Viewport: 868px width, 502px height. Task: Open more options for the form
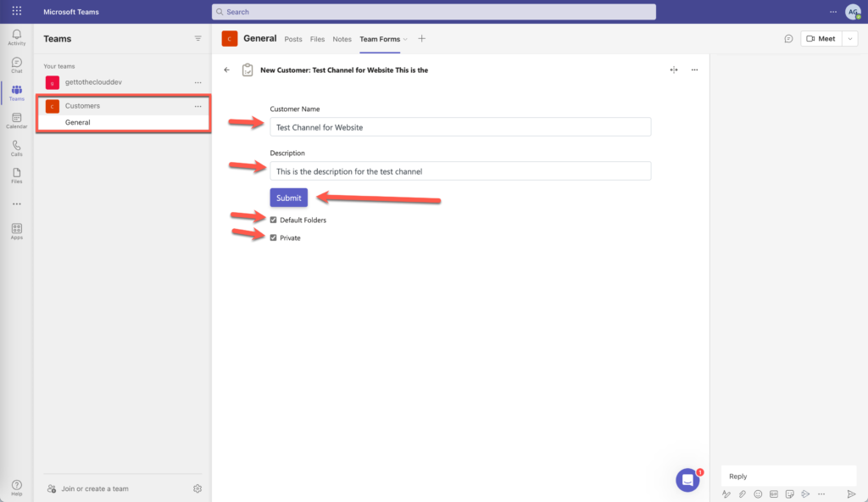tap(695, 70)
